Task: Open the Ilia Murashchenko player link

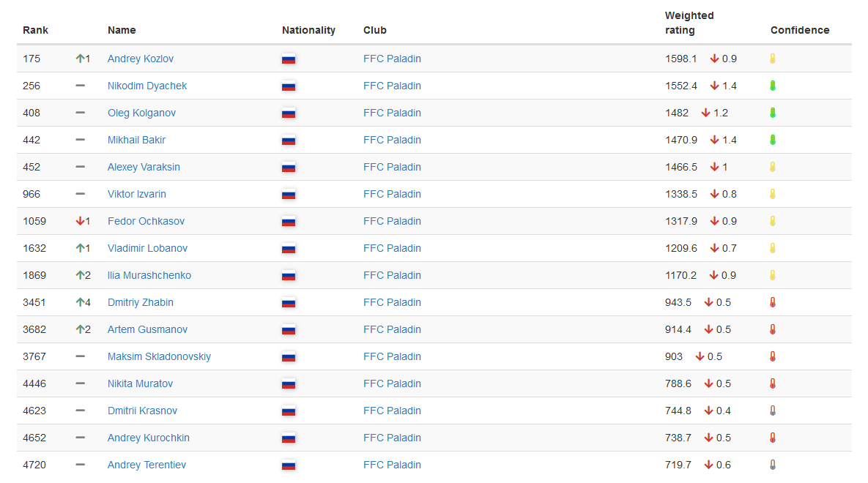Action: (x=149, y=275)
